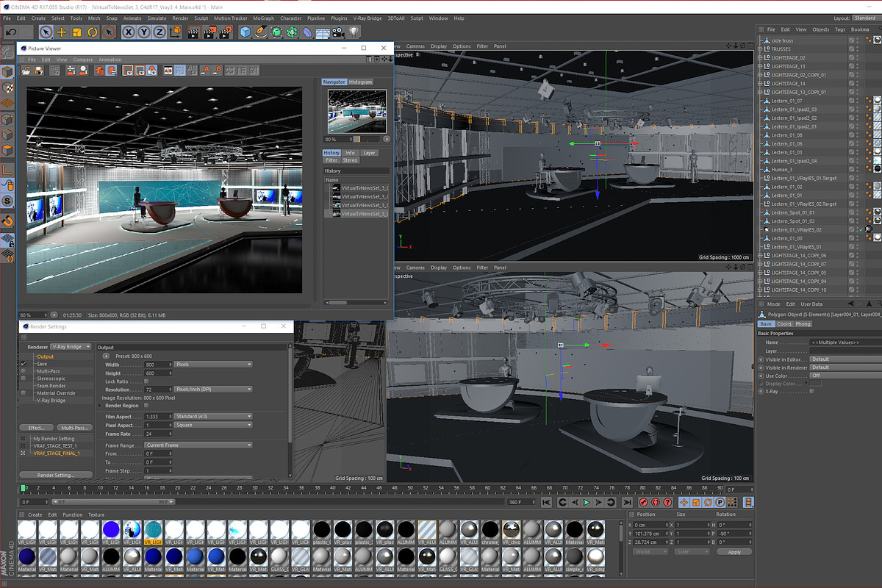Enable Multi-Pass checkbox in Render Settings
Screen dimensions: 882x588
[23, 371]
